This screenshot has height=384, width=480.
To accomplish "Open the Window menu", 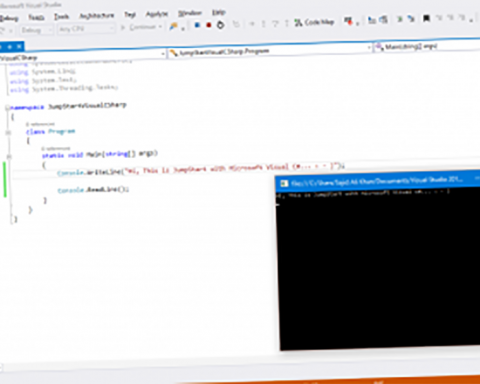I will coord(190,13).
